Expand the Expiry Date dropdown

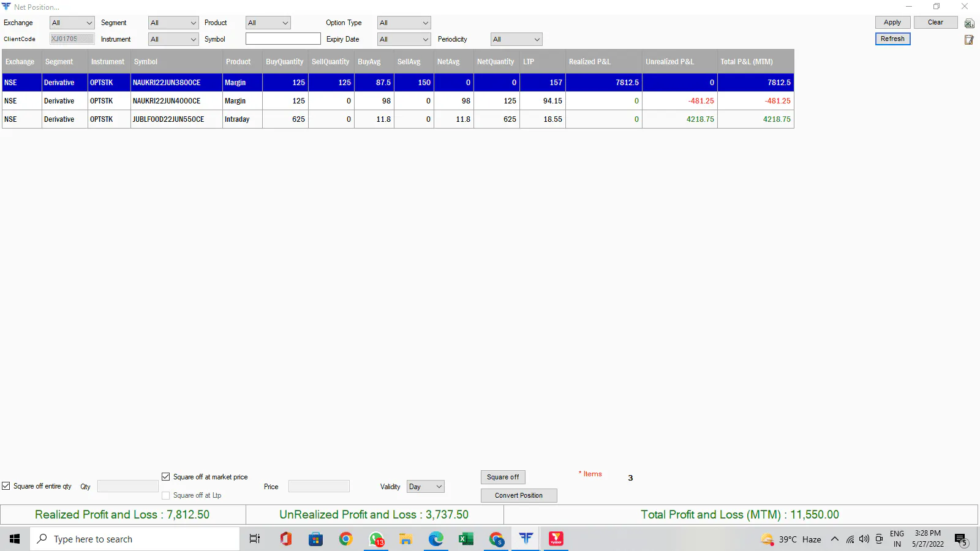[x=404, y=39]
